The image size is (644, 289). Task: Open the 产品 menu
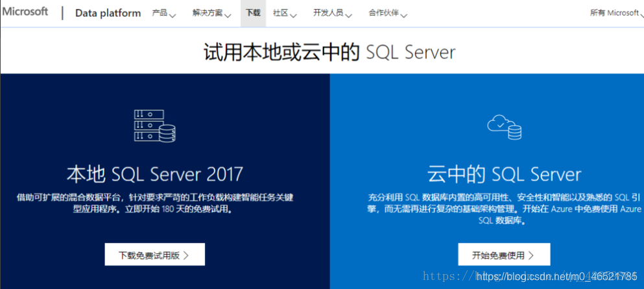pyautogui.click(x=160, y=13)
